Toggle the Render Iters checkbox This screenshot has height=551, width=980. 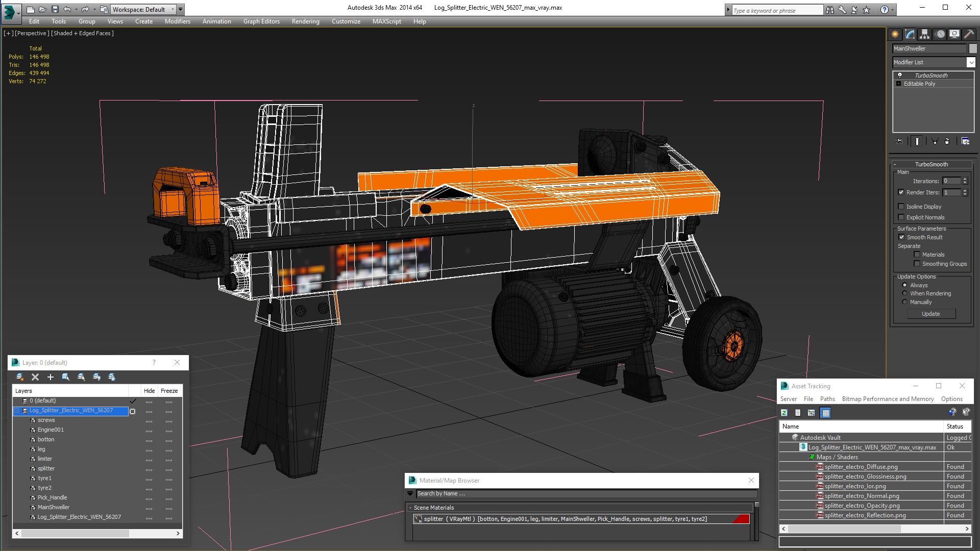[901, 192]
